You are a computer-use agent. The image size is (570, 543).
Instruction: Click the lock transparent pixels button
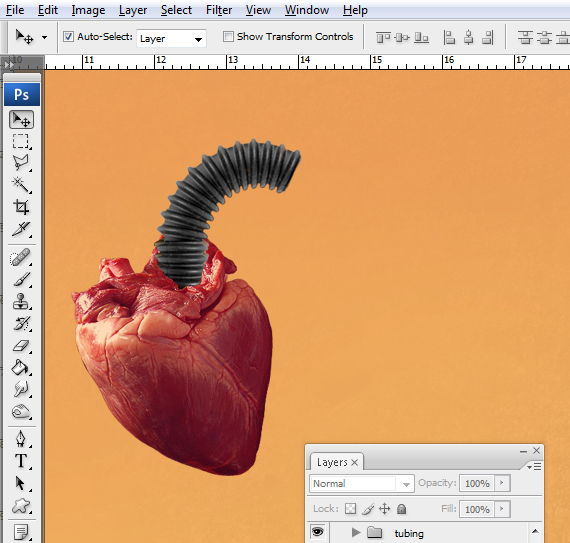(x=350, y=508)
